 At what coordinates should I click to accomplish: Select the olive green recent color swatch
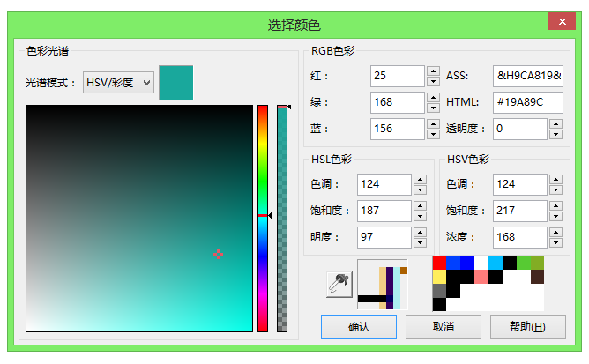tap(538, 263)
